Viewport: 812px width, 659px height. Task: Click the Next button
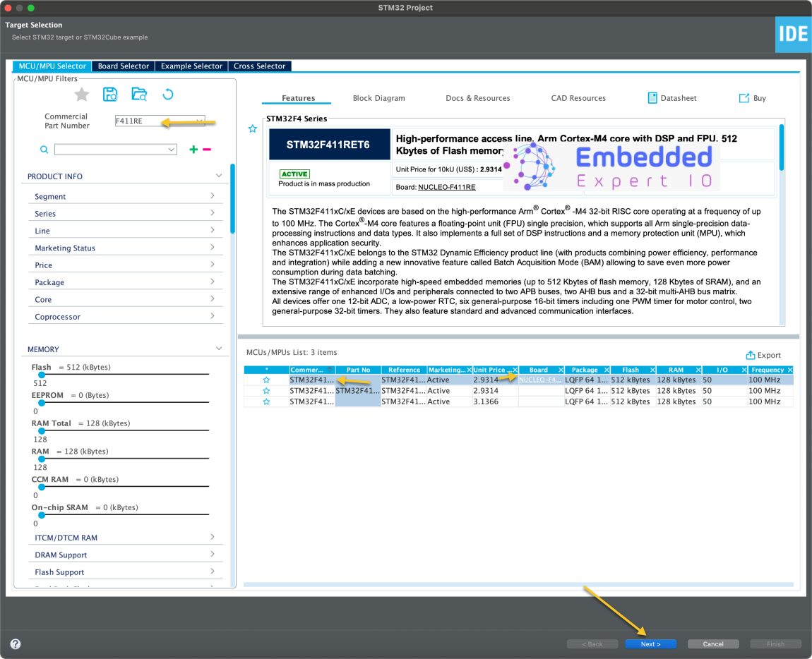[650, 644]
